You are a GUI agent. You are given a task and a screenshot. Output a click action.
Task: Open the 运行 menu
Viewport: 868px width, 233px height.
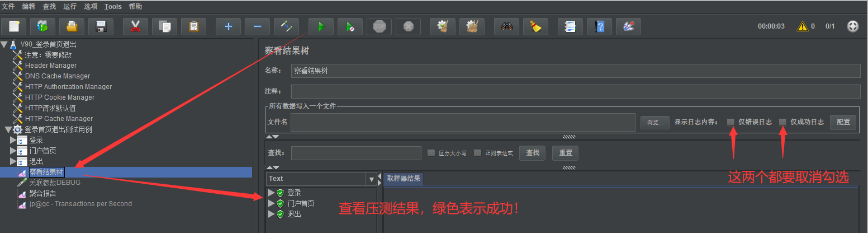tap(70, 7)
